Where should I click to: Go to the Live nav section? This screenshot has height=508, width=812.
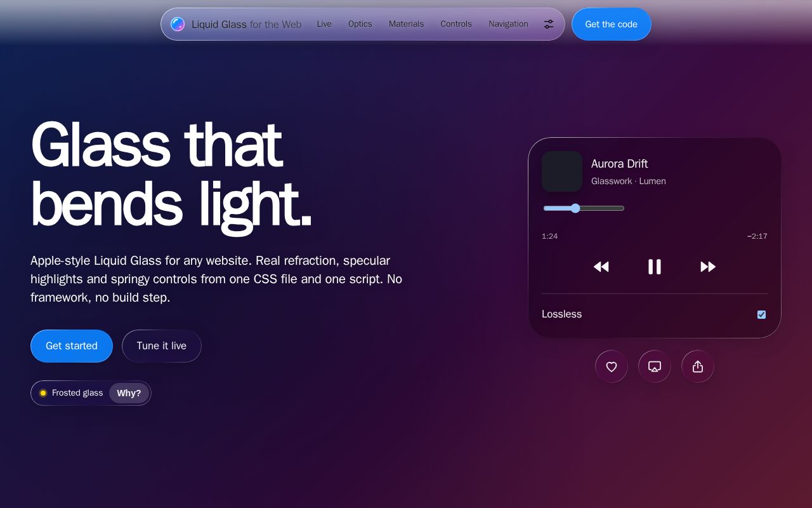coord(324,24)
